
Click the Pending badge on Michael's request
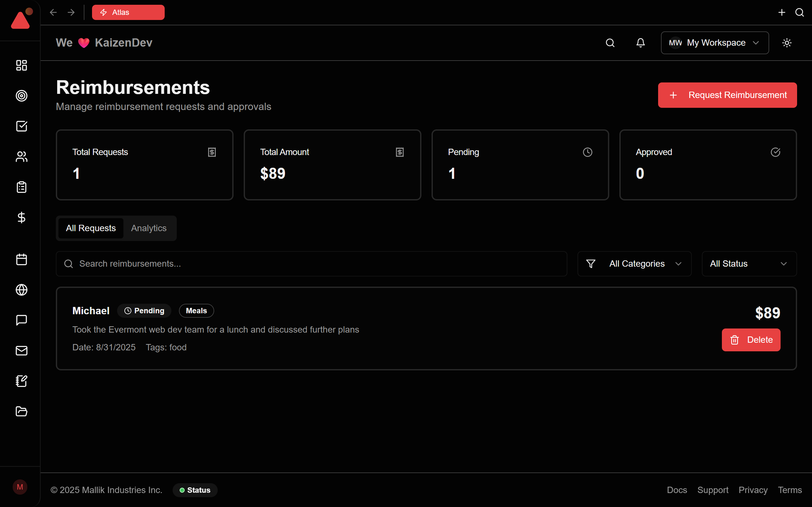pos(144,311)
